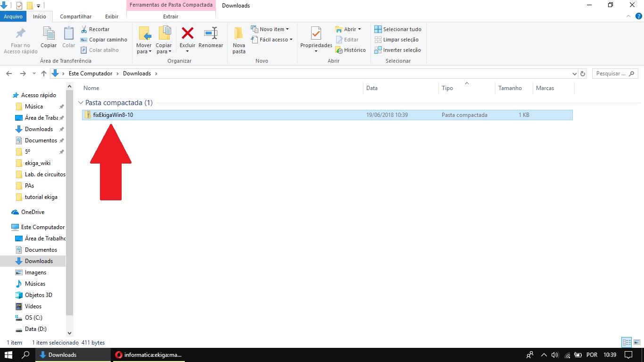Refresh the folder with the reload icon
This screenshot has width=644, height=362.
coord(583,74)
